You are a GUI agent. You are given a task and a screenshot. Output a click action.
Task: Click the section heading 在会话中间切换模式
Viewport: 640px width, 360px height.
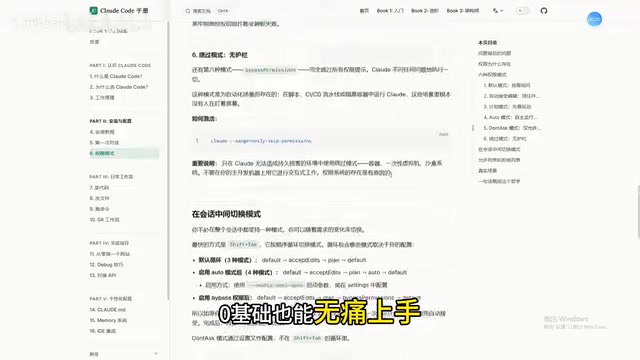click(226, 214)
